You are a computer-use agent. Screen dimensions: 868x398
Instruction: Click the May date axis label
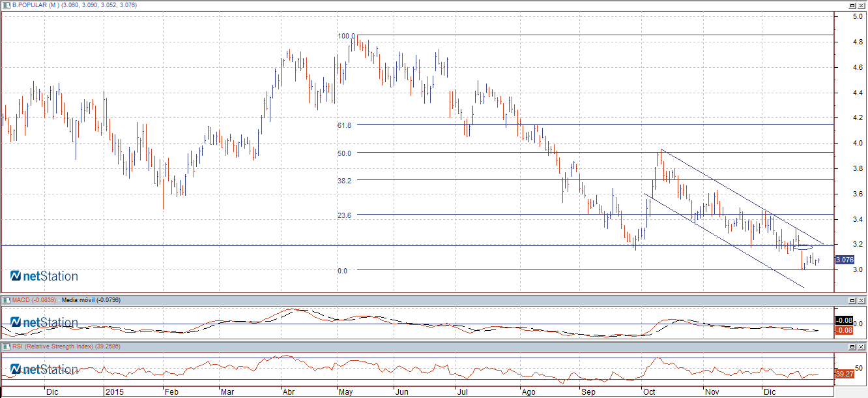pyautogui.click(x=347, y=393)
